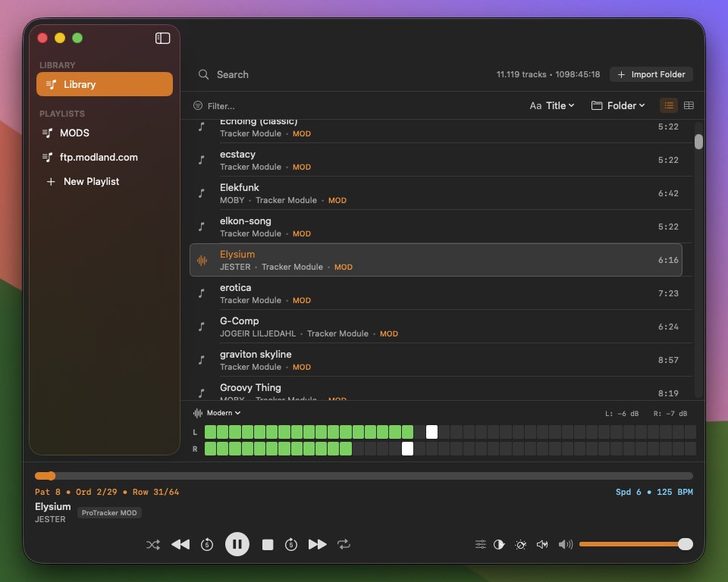Screen dimensions: 728x582
Task: Click the Spd 6 • 125 BPM readout
Action: 654,492
